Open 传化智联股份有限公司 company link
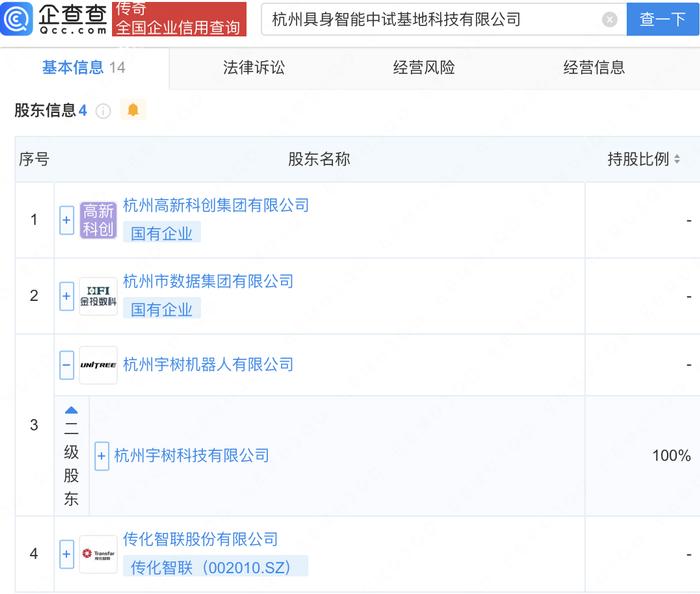The height and width of the screenshot is (594, 700). click(200, 539)
